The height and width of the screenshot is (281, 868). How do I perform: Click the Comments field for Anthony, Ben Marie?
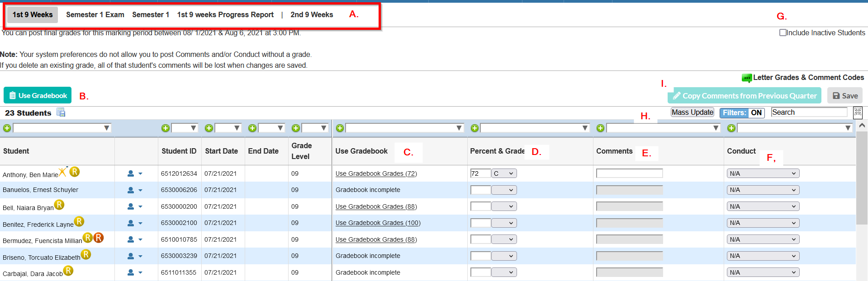[629, 173]
